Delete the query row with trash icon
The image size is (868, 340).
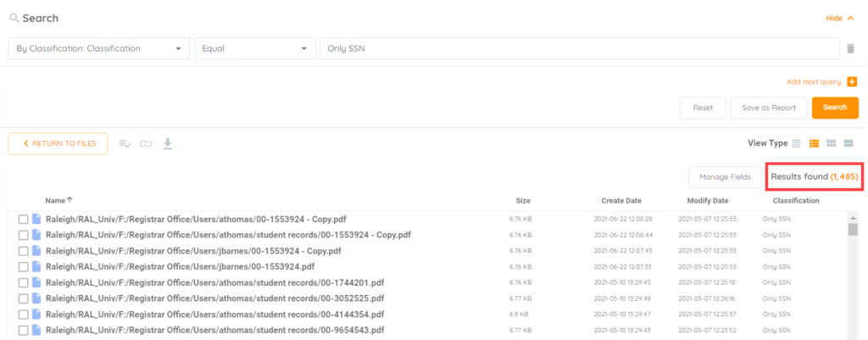(850, 49)
